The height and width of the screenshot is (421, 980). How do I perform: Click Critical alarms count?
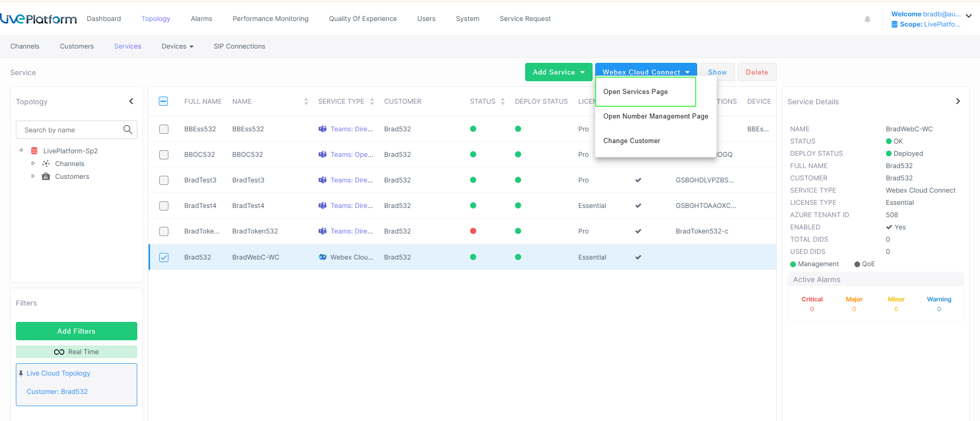(812, 309)
